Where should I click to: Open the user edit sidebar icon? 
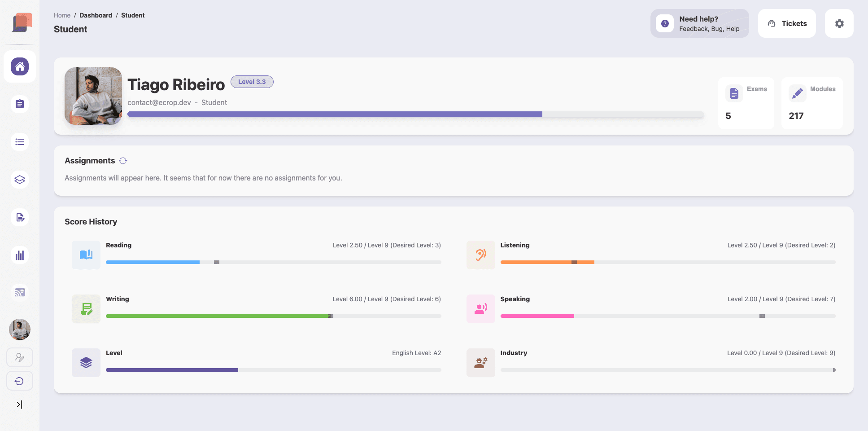(x=20, y=358)
